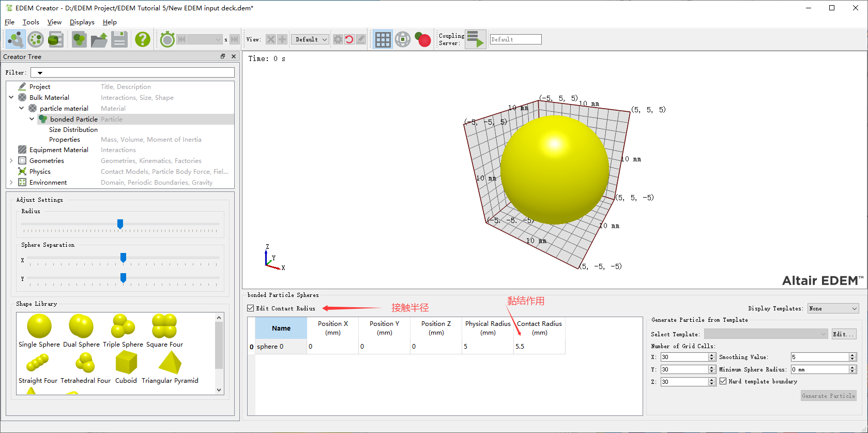Screen dimensions: 868x433
Task: Select the Single Sphere shape
Action: (x=39, y=331)
